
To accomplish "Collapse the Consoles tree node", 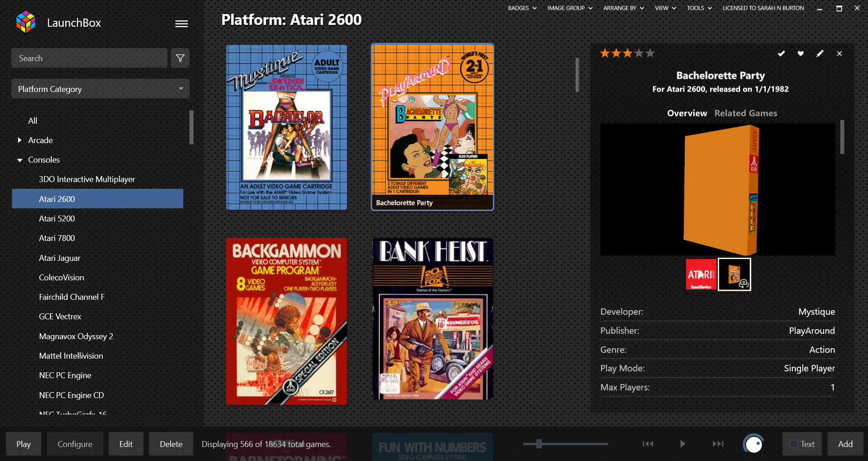I will pyautogui.click(x=19, y=160).
